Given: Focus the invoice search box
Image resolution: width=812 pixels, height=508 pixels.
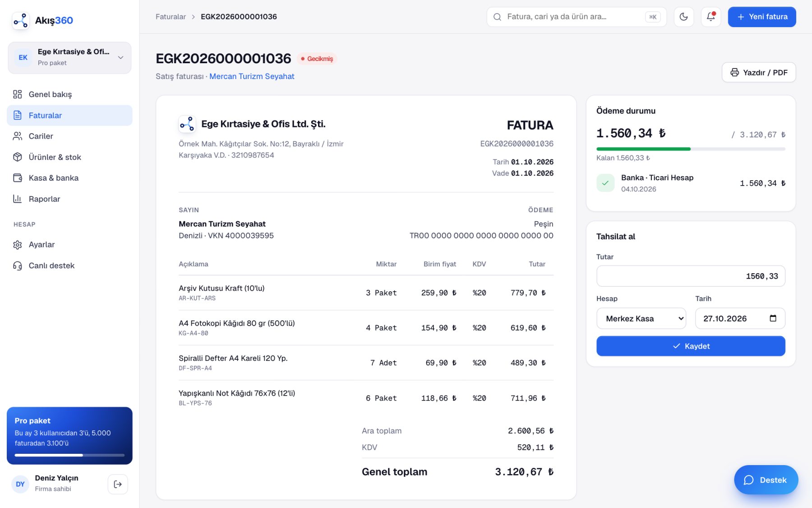Looking at the screenshot, I should (x=577, y=17).
